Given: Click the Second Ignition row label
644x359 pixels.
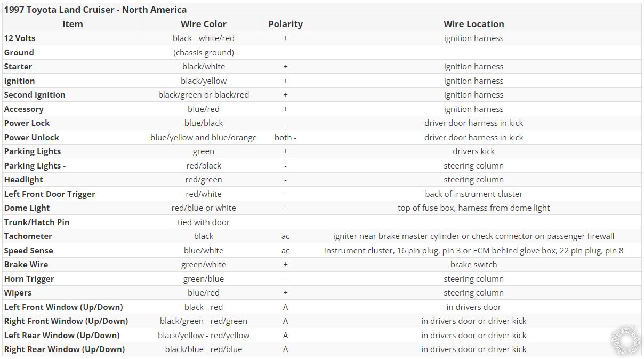Looking at the screenshot, I should click(35, 95).
